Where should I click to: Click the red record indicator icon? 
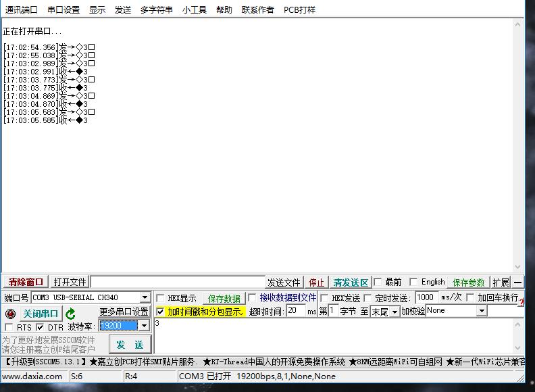[10, 314]
